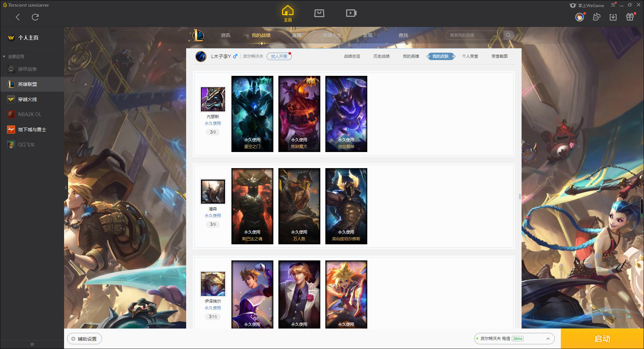Click the player profile avatar L木子李Y
This screenshot has width=644, height=349.
201,56
